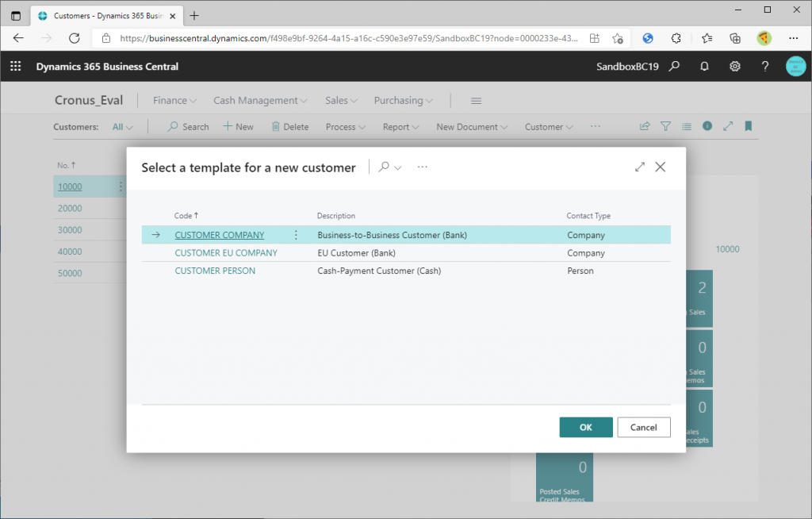Open the help question mark icon
The width and height of the screenshot is (812, 519).
coord(765,67)
